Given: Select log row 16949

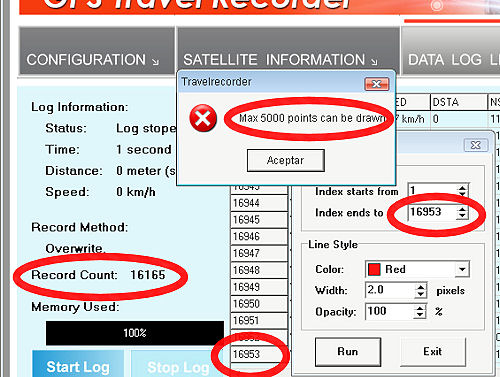Looking at the screenshot, I should [x=259, y=287].
